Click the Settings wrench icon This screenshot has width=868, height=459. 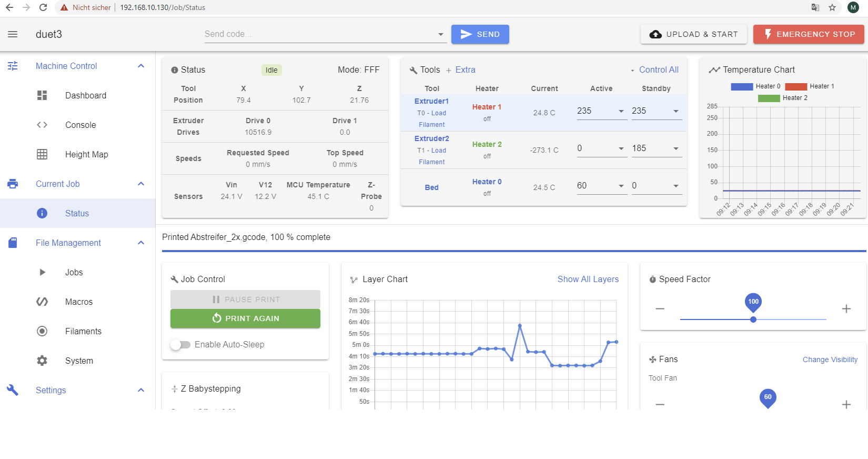point(13,390)
